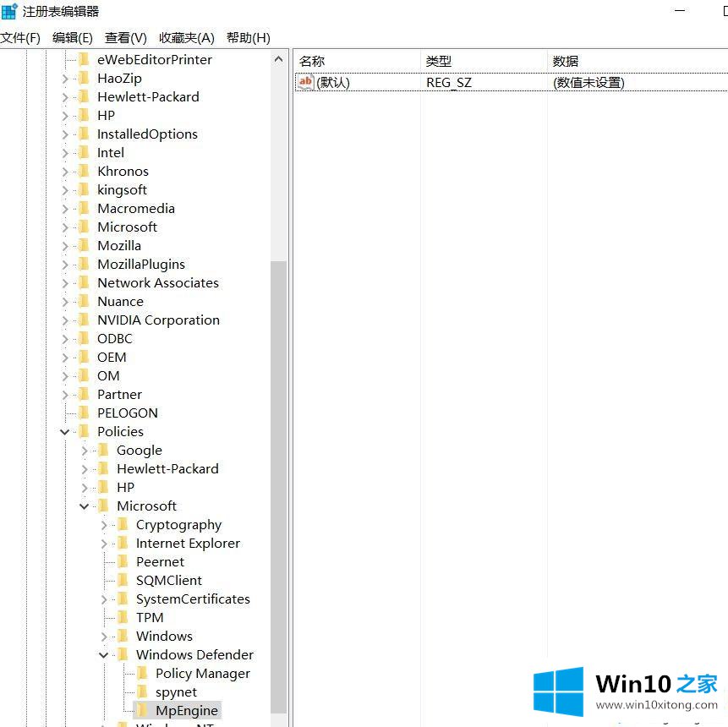Image resolution: width=728 pixels, height=727 pixels.
Task: Click the Khronos folder icon
Action: (84, 171)
